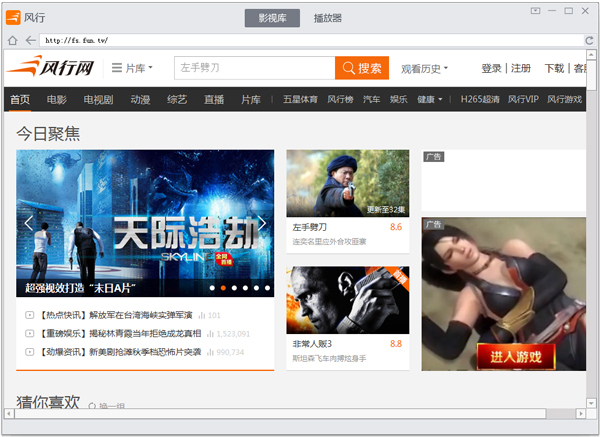Expand the 健康 navigation dropdown
This screenshot has height=437, width=600.
pyautogui.click(x=429, y=99)
